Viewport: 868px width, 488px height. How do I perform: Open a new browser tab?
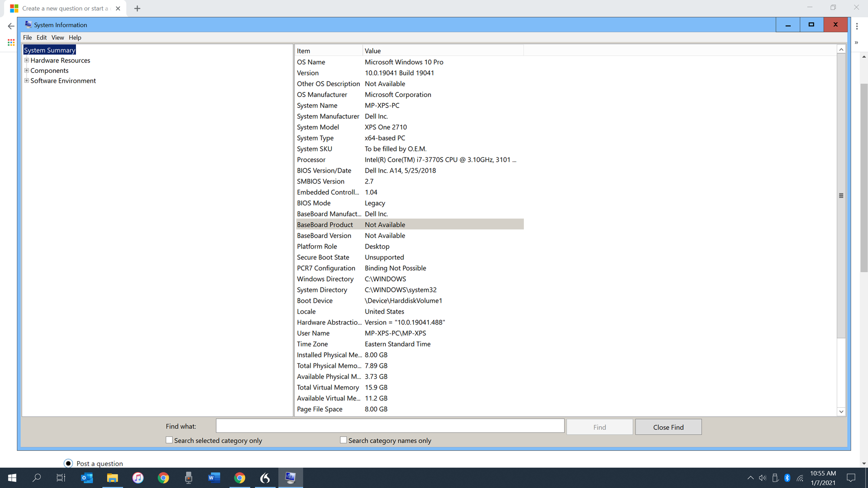pos(137,8)
